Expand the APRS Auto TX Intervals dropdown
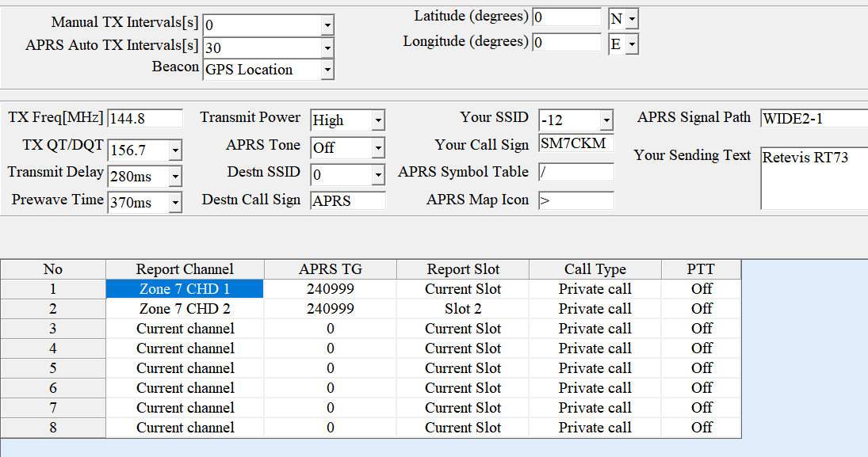The image size is (868, 457). tap(327, 48)
